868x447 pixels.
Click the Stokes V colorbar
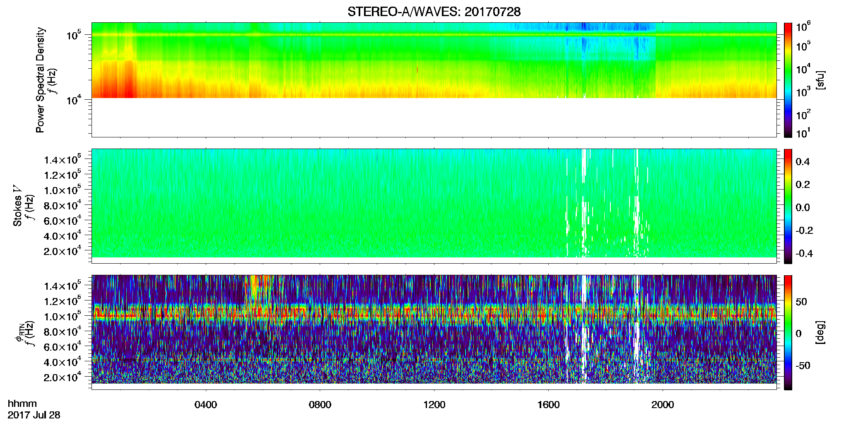click(x=788, y=206)
